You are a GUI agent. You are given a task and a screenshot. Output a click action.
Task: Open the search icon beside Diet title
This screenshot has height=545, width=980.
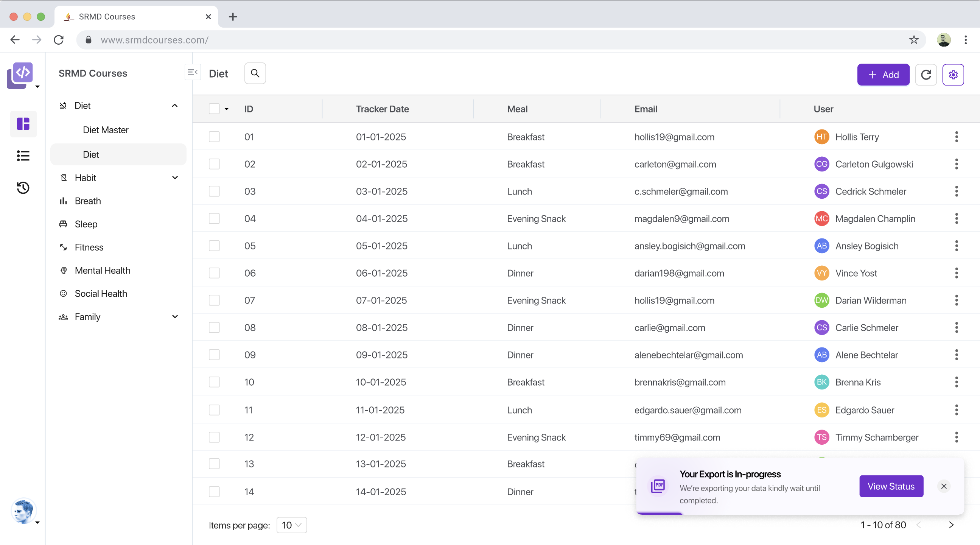click(x=255, y=73)
